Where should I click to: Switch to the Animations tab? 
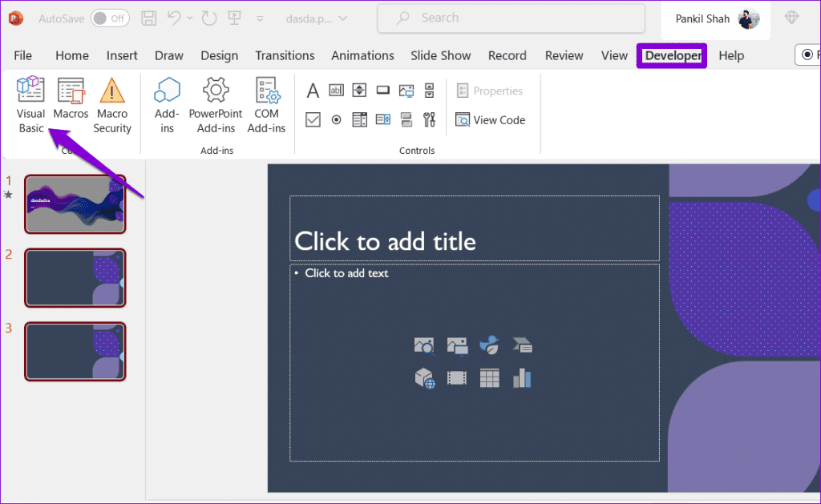pos(362,55)
